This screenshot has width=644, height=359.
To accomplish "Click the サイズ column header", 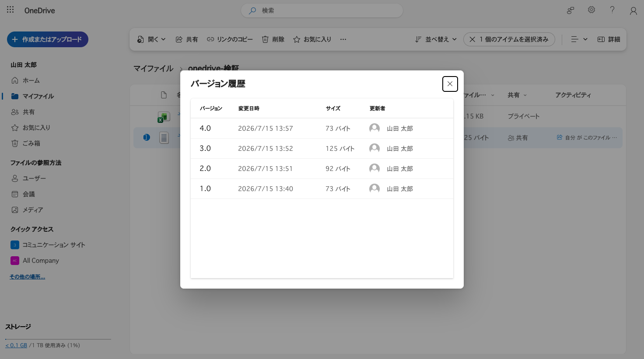I will point(333,108).
